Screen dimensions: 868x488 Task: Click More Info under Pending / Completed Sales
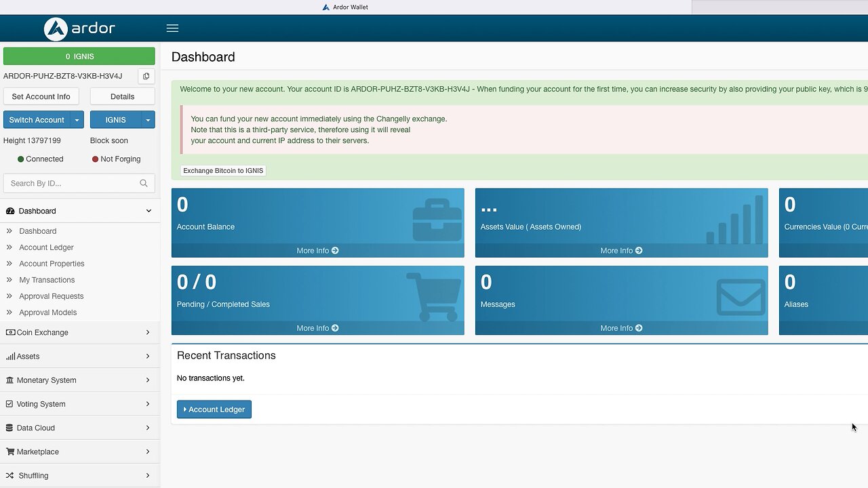317,328
